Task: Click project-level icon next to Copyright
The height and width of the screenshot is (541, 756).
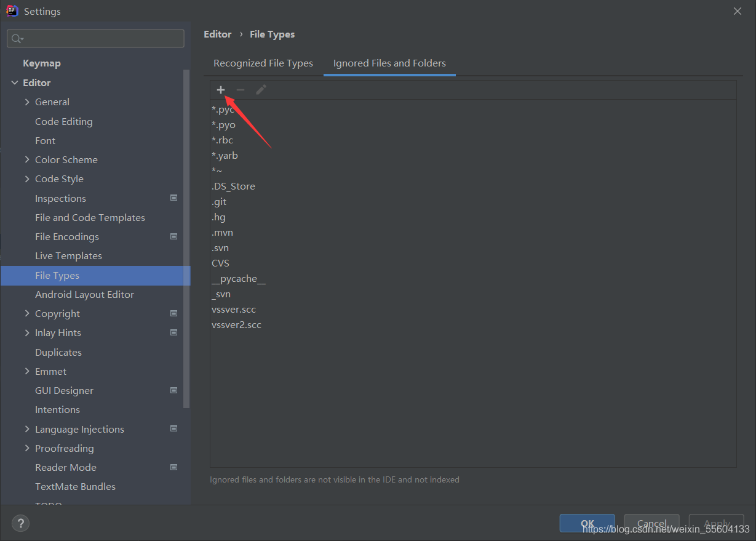Action: 174,313
